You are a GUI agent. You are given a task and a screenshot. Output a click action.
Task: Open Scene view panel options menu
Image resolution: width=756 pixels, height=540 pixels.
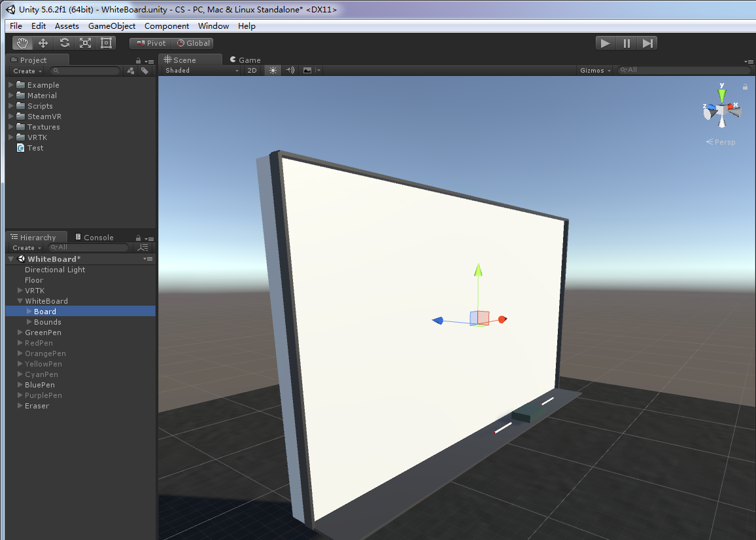click(x=749, y=62)
